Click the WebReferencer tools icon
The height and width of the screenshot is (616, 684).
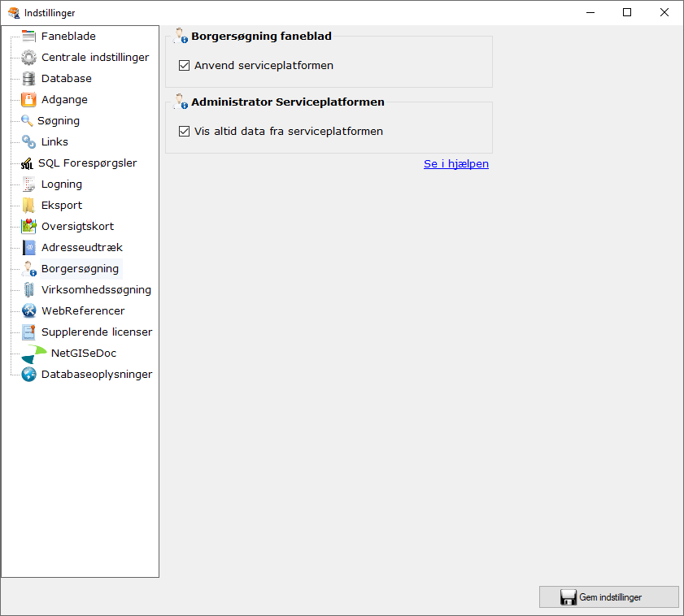(28, 311)
